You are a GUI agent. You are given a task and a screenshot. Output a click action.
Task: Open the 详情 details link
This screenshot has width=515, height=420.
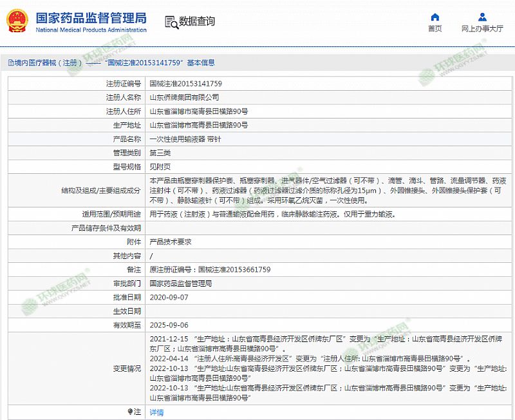click(156, 412)
